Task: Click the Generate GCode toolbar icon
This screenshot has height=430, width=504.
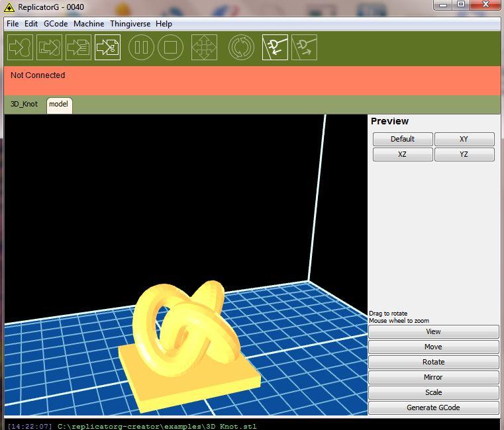Action: pos(107,48)
